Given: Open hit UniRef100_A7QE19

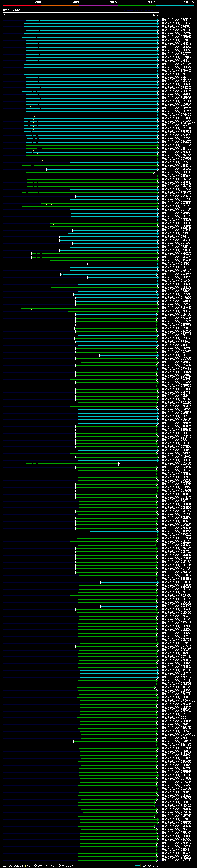Looking at the screenshot, I should pos(176,20).
